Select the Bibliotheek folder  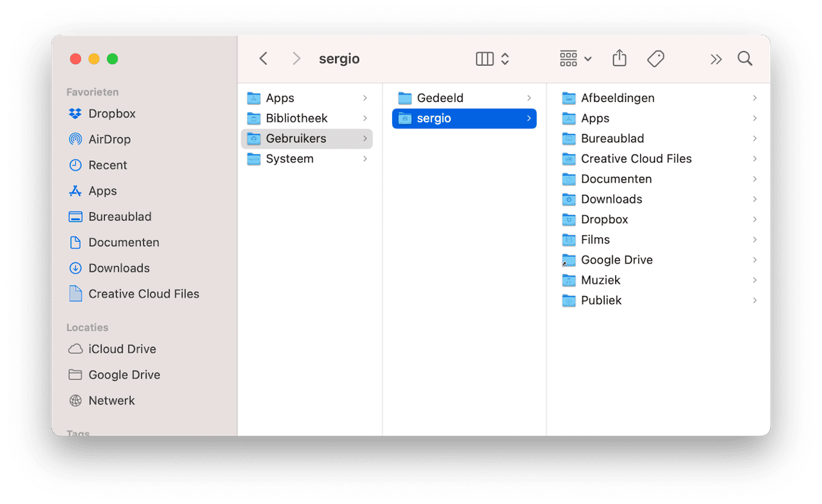point(296,118)
